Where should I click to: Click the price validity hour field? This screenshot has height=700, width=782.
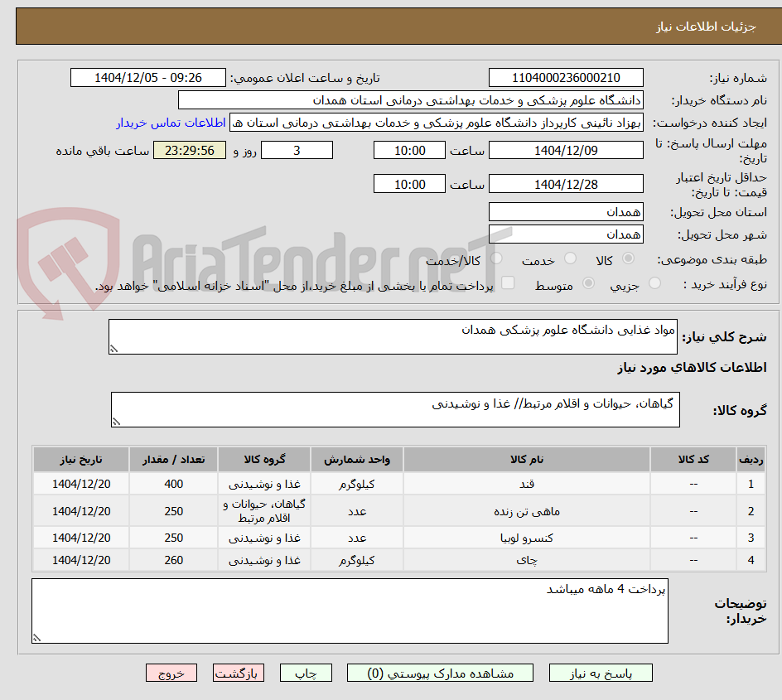pyautogui.click(x=409, y=184)
